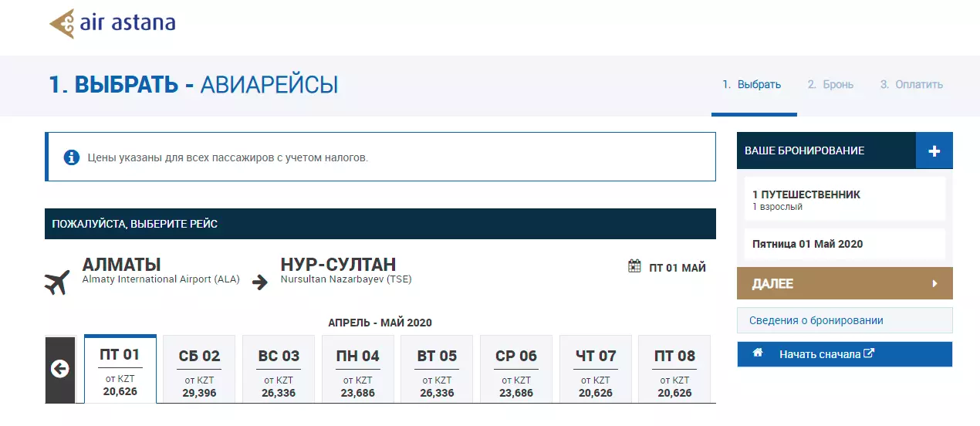The height and width of the screenshot is (426, 980).
Task: Click the blue info circle icon
Action: point(72,157)
